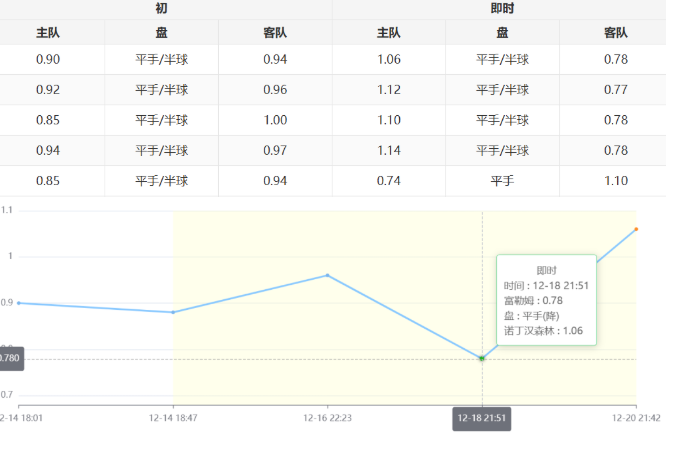Click the 盘 column header under 即时

[x=502, y=32]
